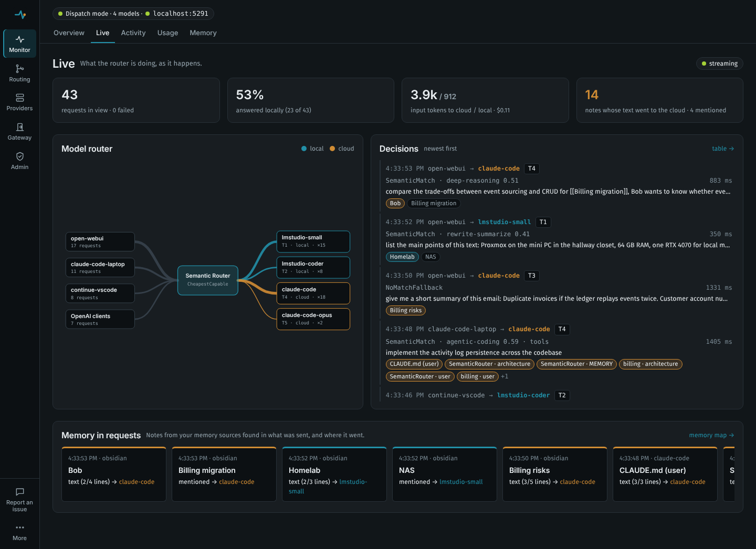The image size is (756, 549).
Task: Open the Billing risks memory card
Action: [x=555, y=474]
